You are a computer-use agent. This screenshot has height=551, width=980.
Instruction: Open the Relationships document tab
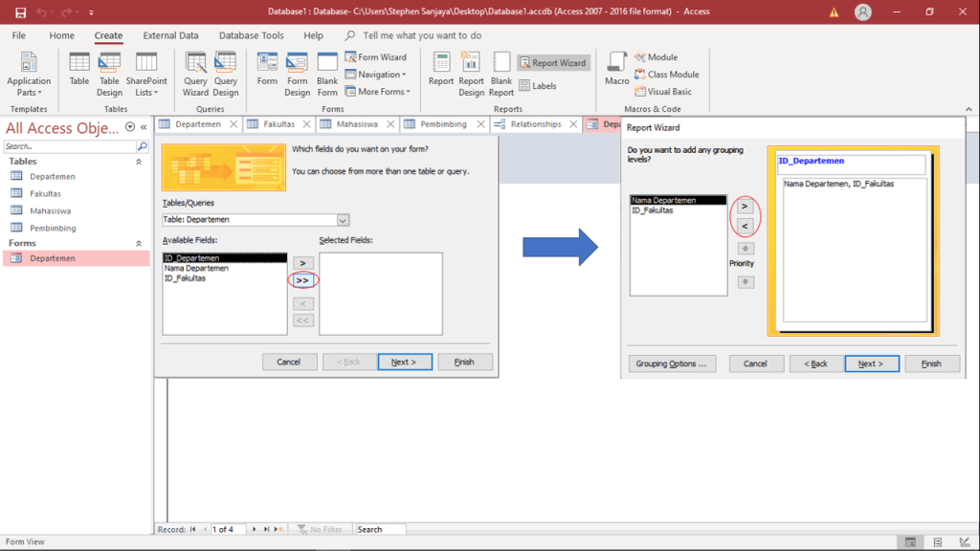click(531, 124)
